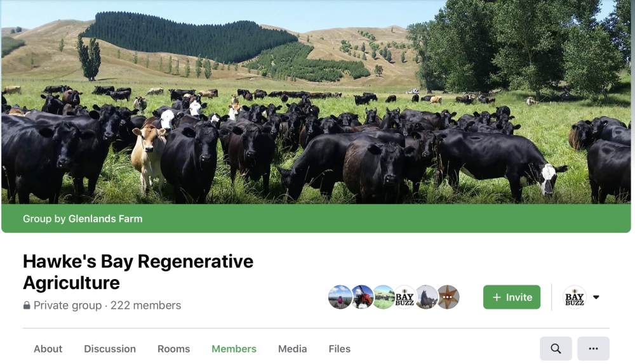Open the three-dot more options button

tap(593, 349)
